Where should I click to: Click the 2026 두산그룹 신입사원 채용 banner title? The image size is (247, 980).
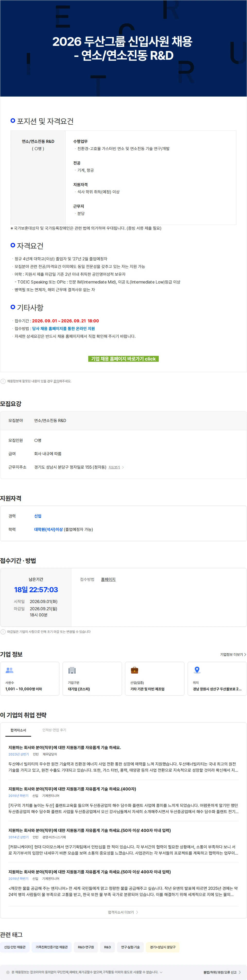coord(122,41)
